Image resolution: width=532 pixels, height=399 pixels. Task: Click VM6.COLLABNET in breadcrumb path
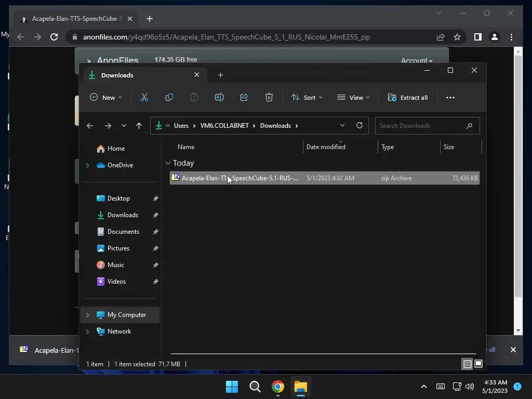pos(224,126)
